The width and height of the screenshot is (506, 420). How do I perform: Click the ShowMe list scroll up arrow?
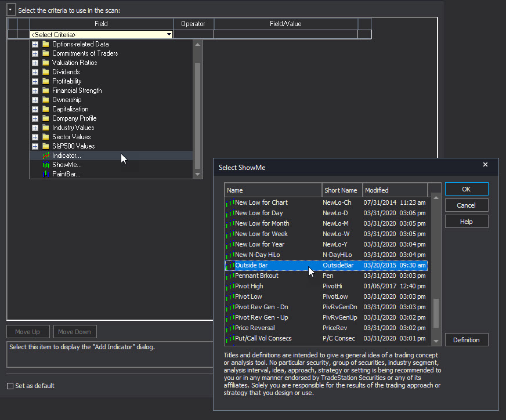pyautogui.click(x=436, y=198)
